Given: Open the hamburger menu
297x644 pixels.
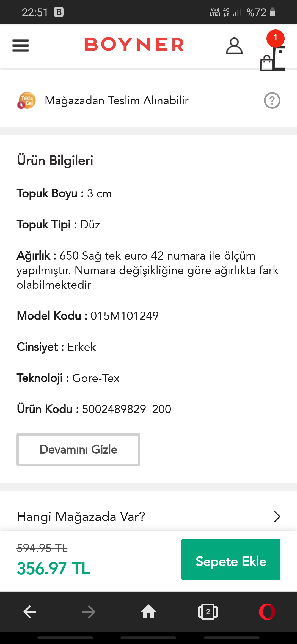Looking at the screenshot, I should (x=21, y=45).
